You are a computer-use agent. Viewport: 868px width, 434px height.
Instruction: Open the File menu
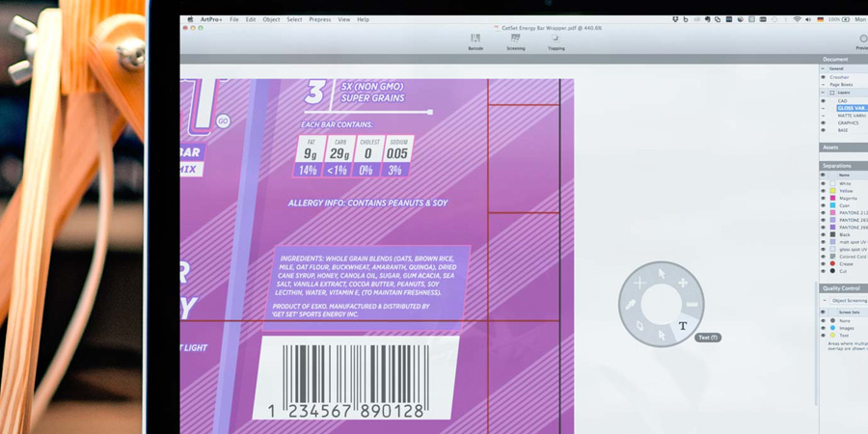234,19
